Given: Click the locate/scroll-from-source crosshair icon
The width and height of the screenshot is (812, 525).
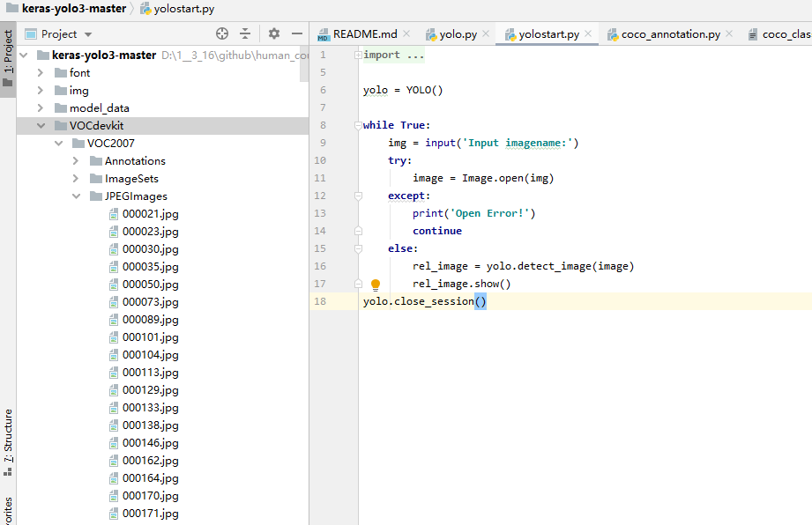Looking at the screenshot, I should pos(222,34).
